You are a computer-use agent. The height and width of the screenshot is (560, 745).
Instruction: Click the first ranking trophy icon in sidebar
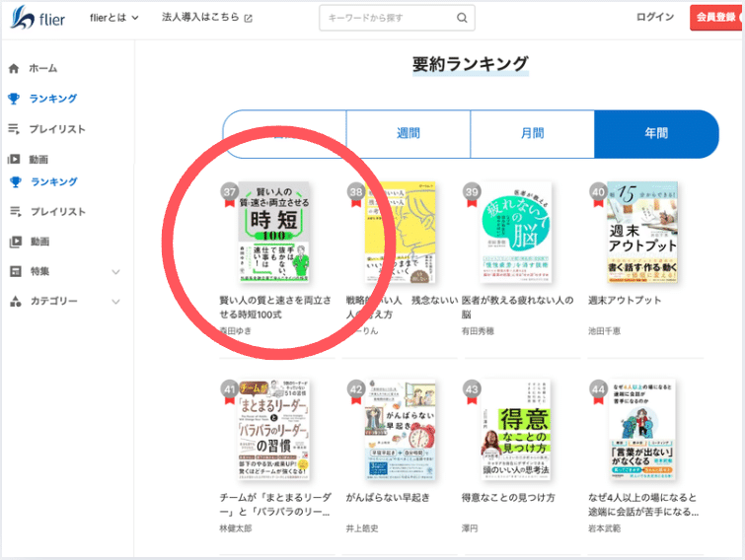(14, 99)
